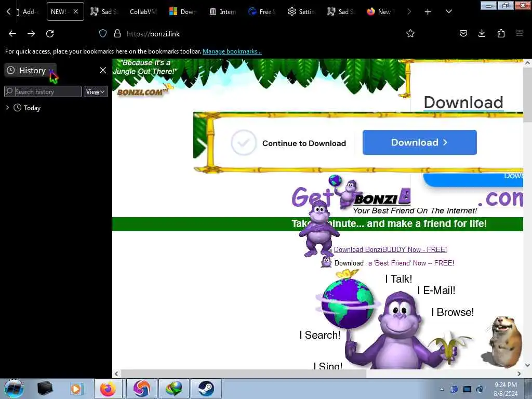Open Internet Download Manager taskbar icon
Viewport: 532px width, 399px height.
[174, 389]
